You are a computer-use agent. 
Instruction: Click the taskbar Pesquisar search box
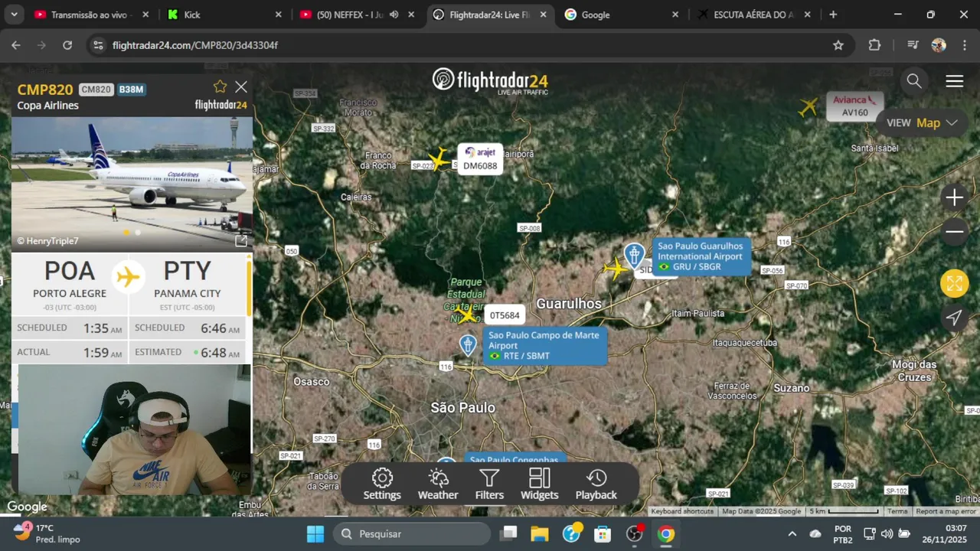(412, 533)
